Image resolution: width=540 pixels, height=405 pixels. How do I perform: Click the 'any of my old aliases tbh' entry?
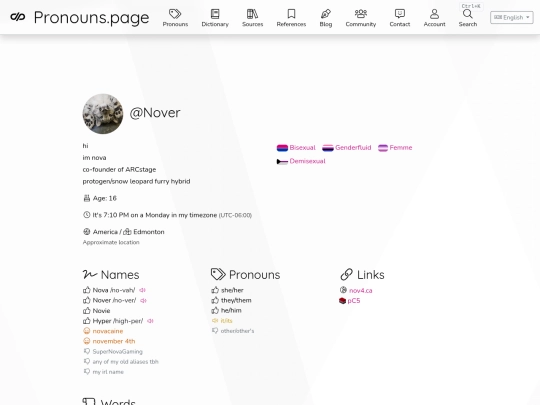(125, 362)
